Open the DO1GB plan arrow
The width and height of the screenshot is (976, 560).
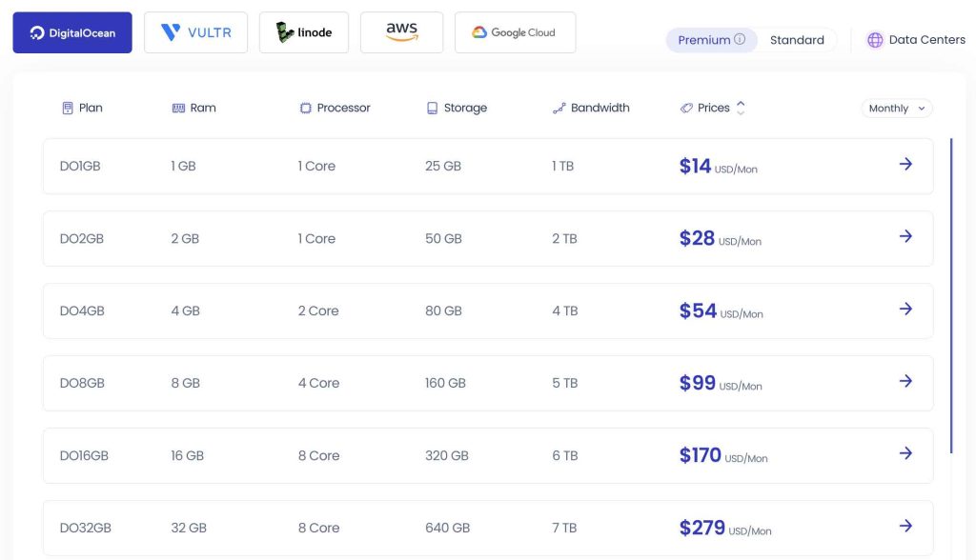coord(905,164)
